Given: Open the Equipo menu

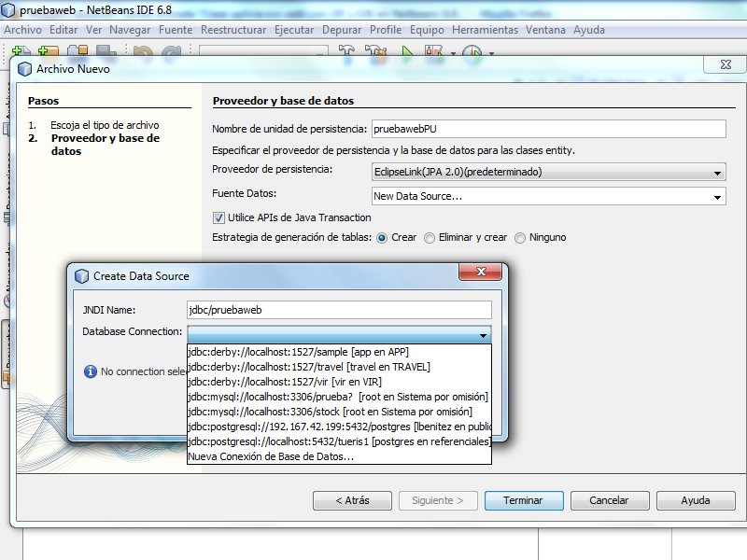Looking at the screenshot, I should [427, 30].
